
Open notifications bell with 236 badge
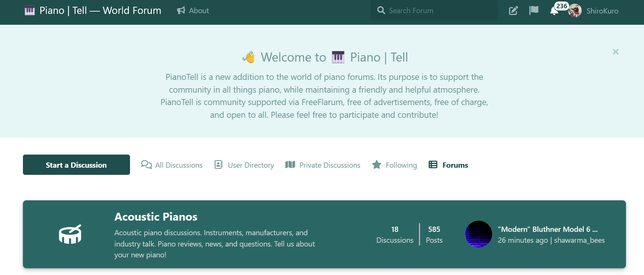554,11
